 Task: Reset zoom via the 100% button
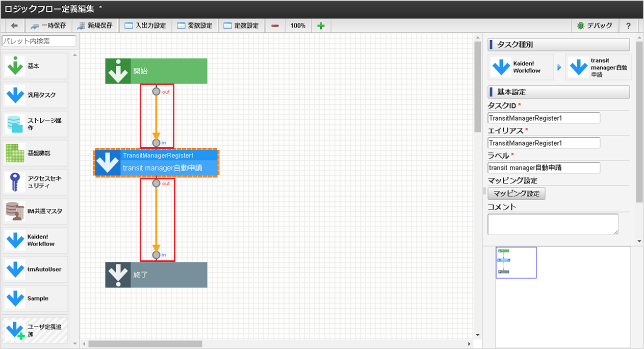tap(298, 25)
